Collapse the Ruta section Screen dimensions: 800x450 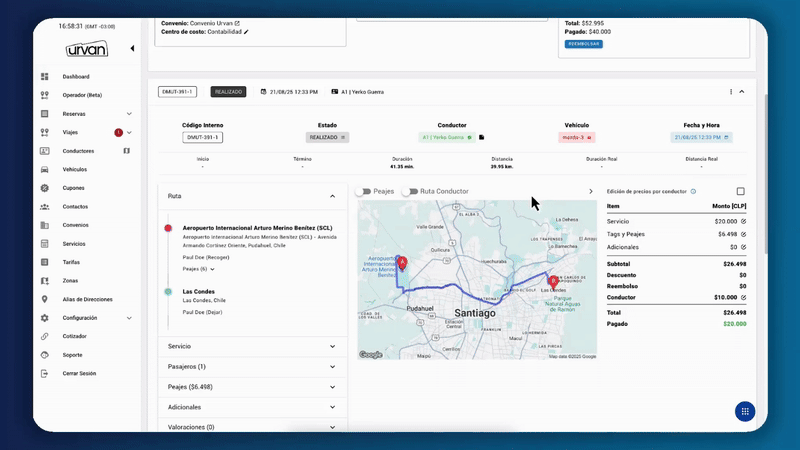click(332, 196)
